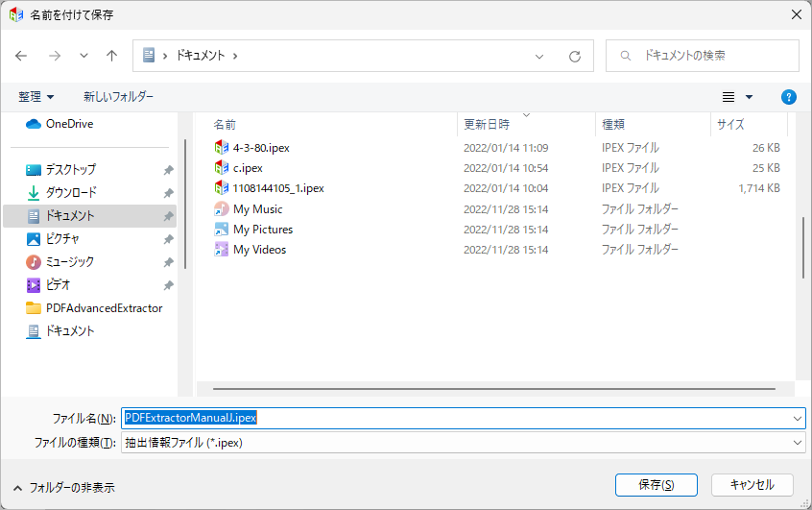The width and height of the screenshot is (812, 510).
Task: Select My Videos folder
Action: (x=259, y=250)
